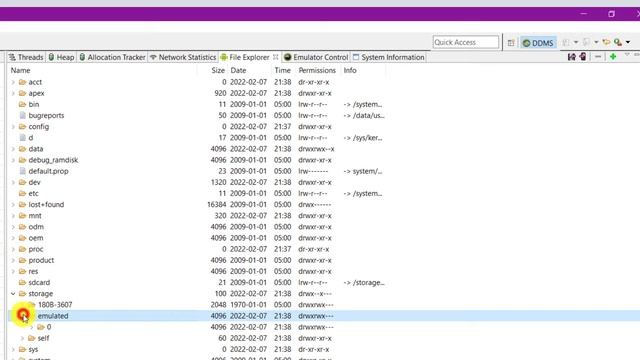Expand the product folder
Viewport: 640px width, 360px height.
point(13,260)
